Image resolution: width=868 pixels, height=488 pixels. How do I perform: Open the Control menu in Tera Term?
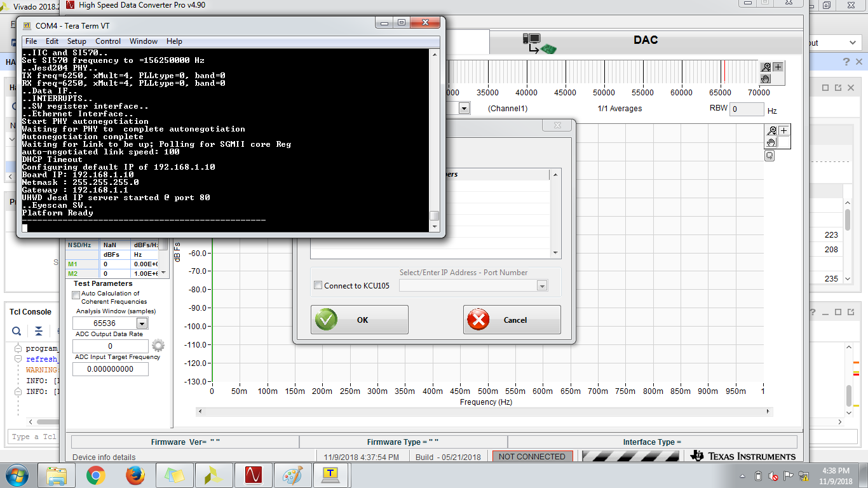click(108, 41)
